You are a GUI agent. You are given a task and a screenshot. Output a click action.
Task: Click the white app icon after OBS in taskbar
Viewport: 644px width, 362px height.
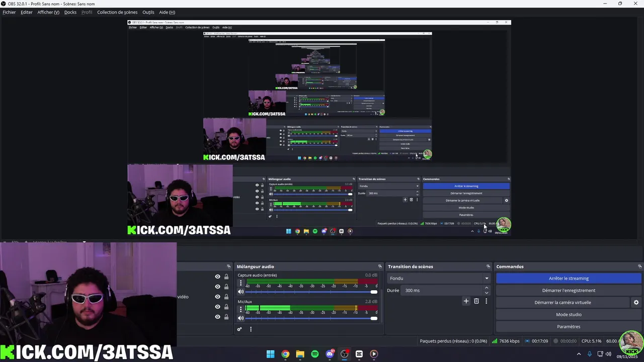[359, 354]
